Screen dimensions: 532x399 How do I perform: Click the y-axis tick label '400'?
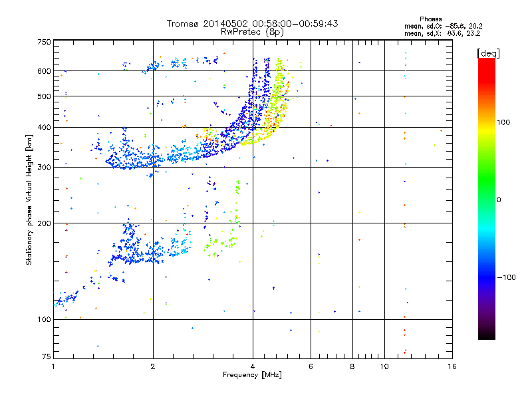44,128
